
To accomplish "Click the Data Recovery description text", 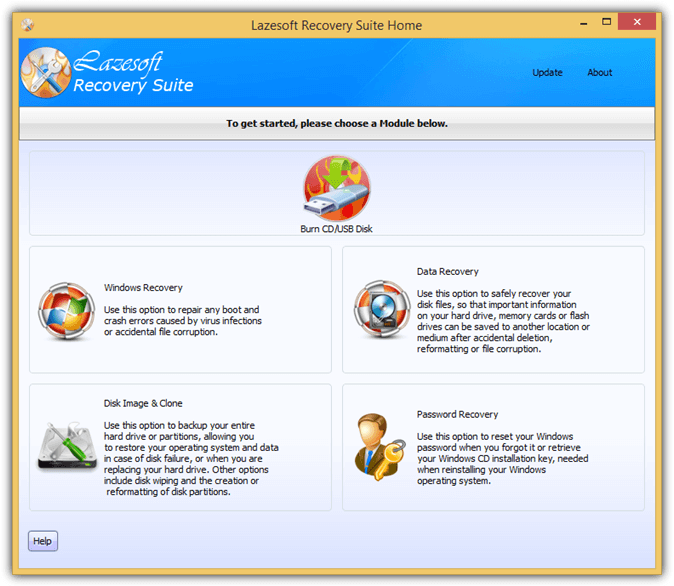I will pos(502,321).
